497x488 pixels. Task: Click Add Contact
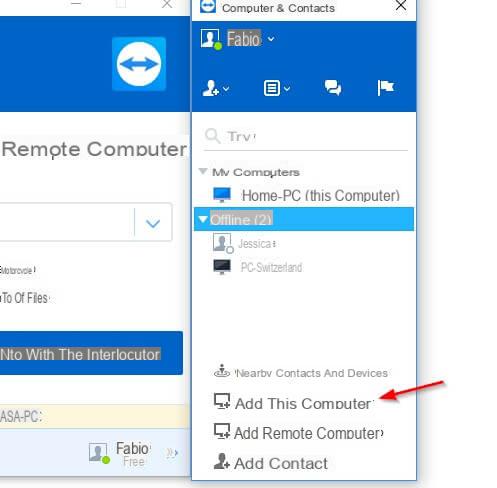point(271,463)
